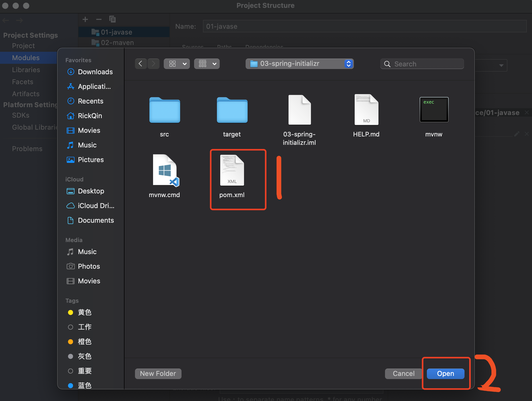This screenshot has height=401, width=532.
Task: Open the Documents location in sidebar
Action: point(90,220)
